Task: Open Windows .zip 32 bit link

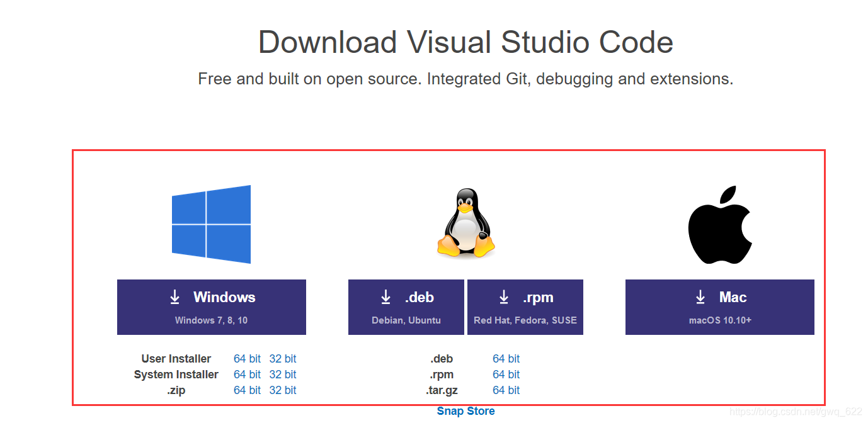Action: [283, 390]
